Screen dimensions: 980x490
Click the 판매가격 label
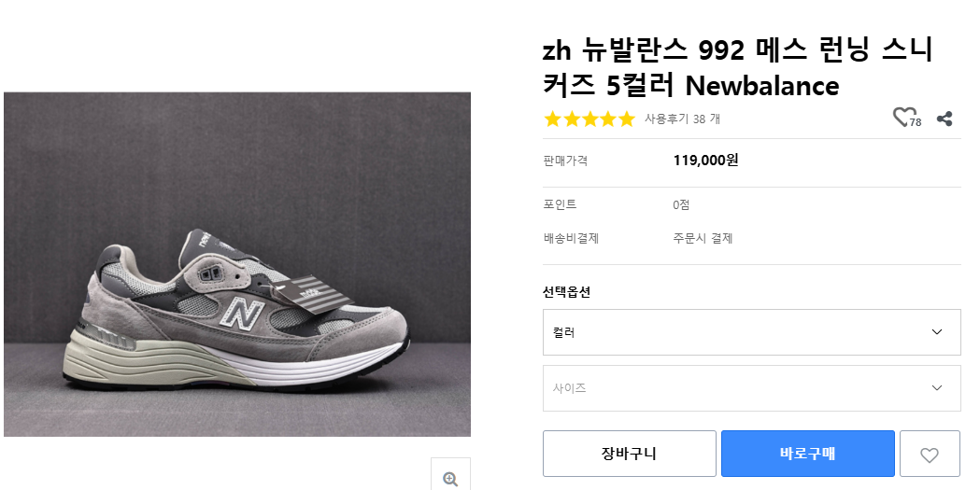coord(565,161)
